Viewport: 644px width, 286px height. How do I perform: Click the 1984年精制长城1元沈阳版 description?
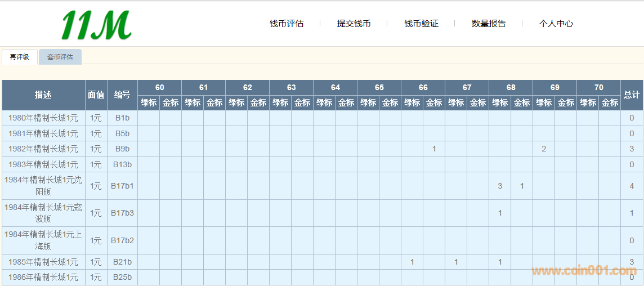click(43, 186)
